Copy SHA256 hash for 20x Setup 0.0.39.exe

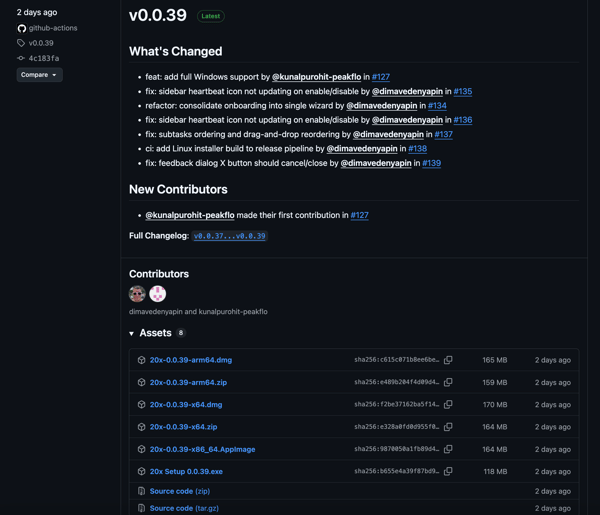point(448,471)
